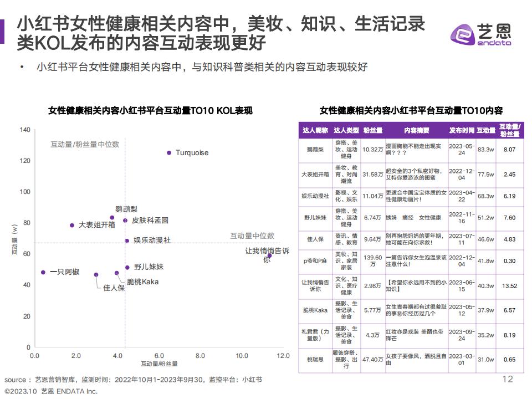Viewport: 532px width, 399px height.
Task: Click the 鹦鹉梨 label in the scatter chart
Action: tap(126, 209)
